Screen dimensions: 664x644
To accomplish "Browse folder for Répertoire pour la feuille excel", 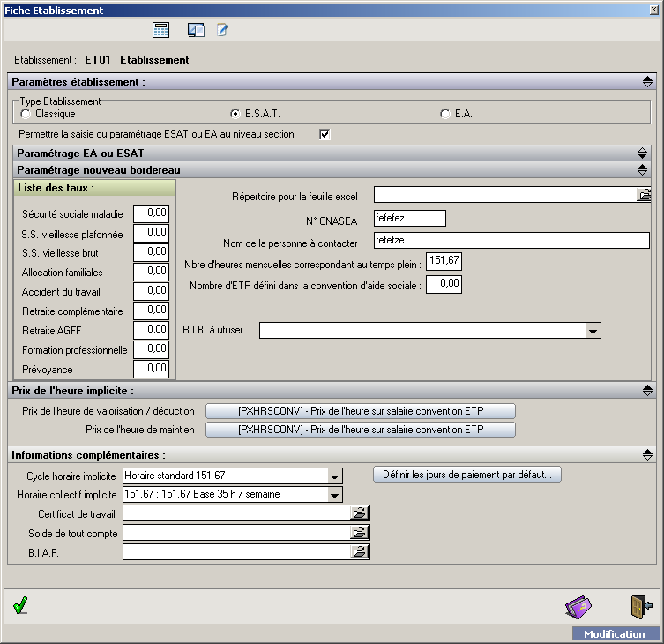I will pos(644,195).
